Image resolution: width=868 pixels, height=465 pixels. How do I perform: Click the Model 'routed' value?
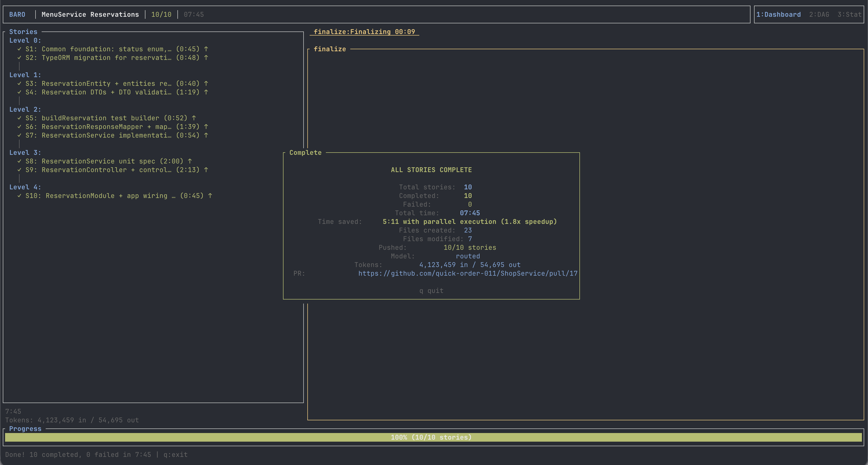(468, 256)
